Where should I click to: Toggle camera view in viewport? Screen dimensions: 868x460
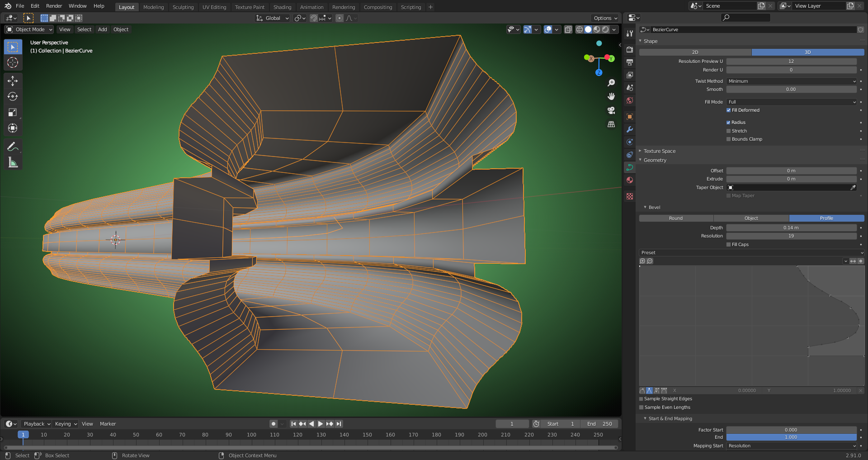pyautogui.click(x=611, y=110)
